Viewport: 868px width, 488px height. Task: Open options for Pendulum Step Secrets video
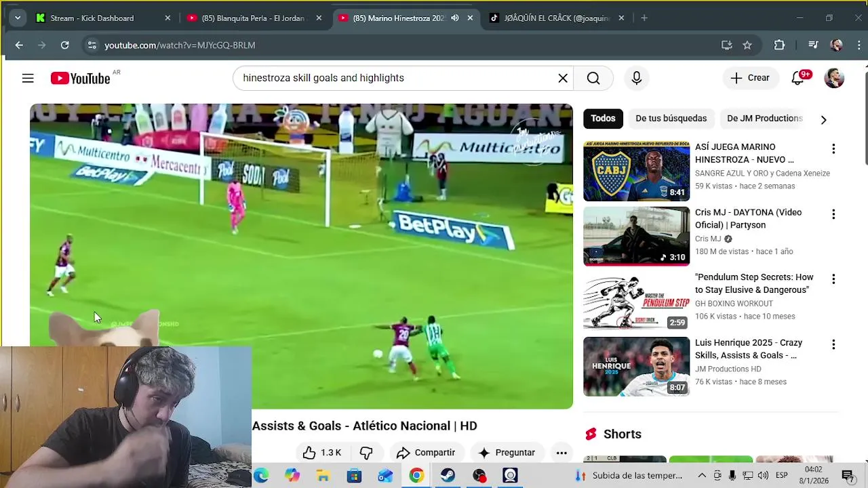833,279
